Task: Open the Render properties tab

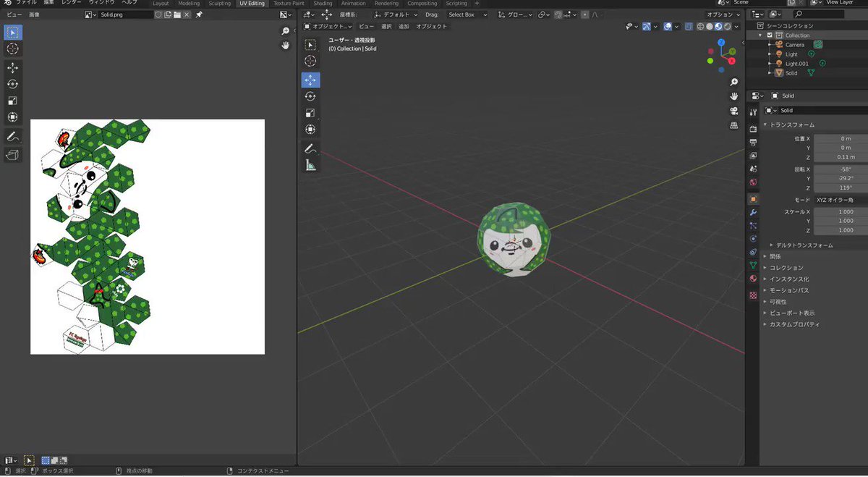Action: click(753, 129)
